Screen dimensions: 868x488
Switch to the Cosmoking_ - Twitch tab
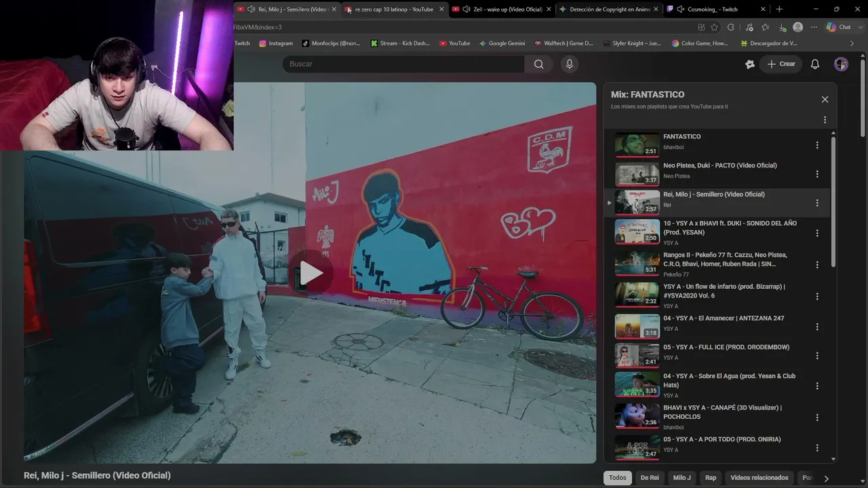point(715,9)
